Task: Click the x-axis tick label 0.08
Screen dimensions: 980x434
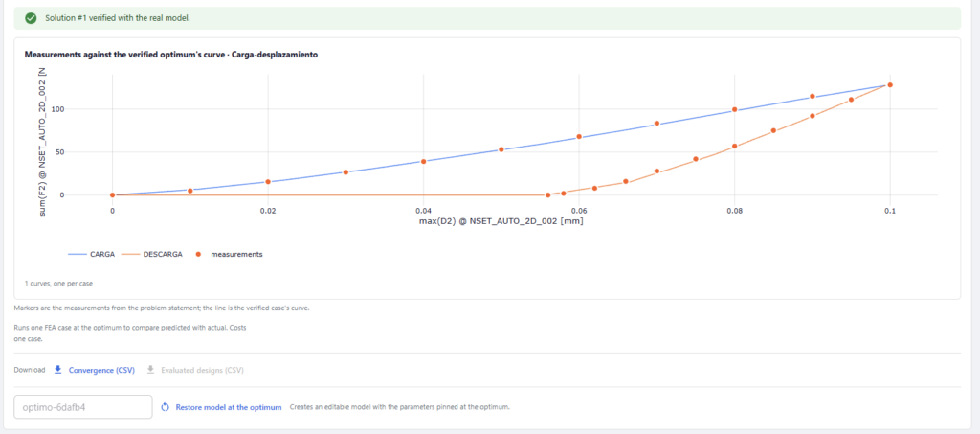Action: pos(734,212)
